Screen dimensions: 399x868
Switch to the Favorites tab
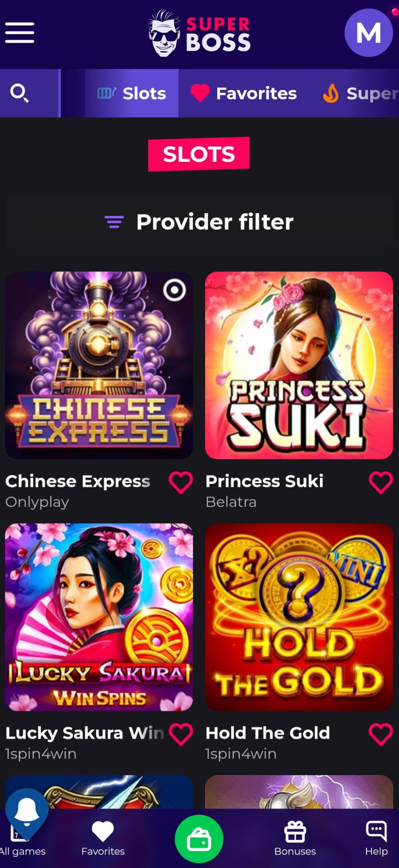click(x=244, y=93)
